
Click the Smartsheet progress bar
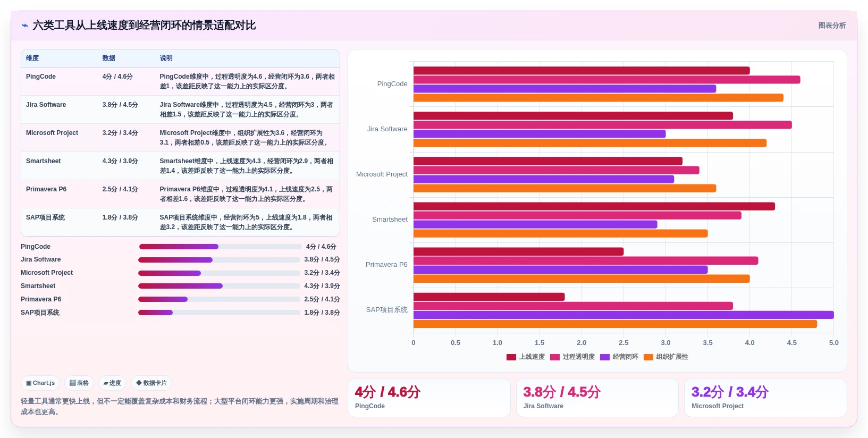pos(219,286)
